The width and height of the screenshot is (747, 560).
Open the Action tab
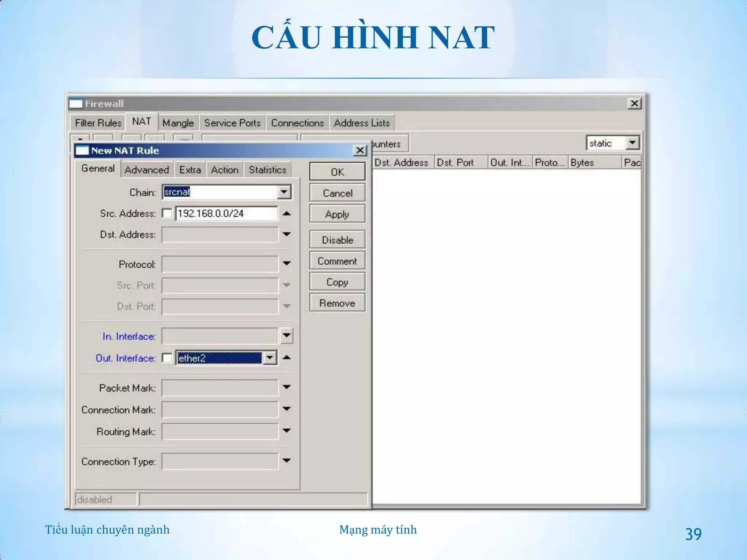pyautogui.click(x=225, y=170)
